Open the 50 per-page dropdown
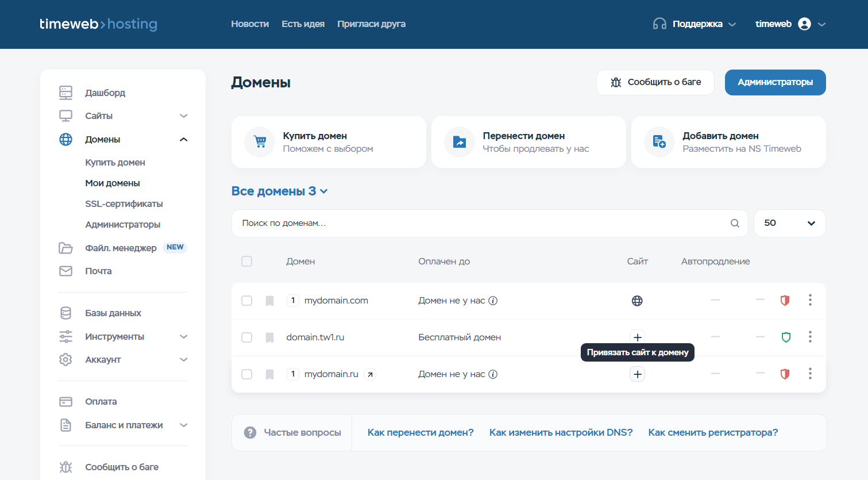 pos(789,223)
